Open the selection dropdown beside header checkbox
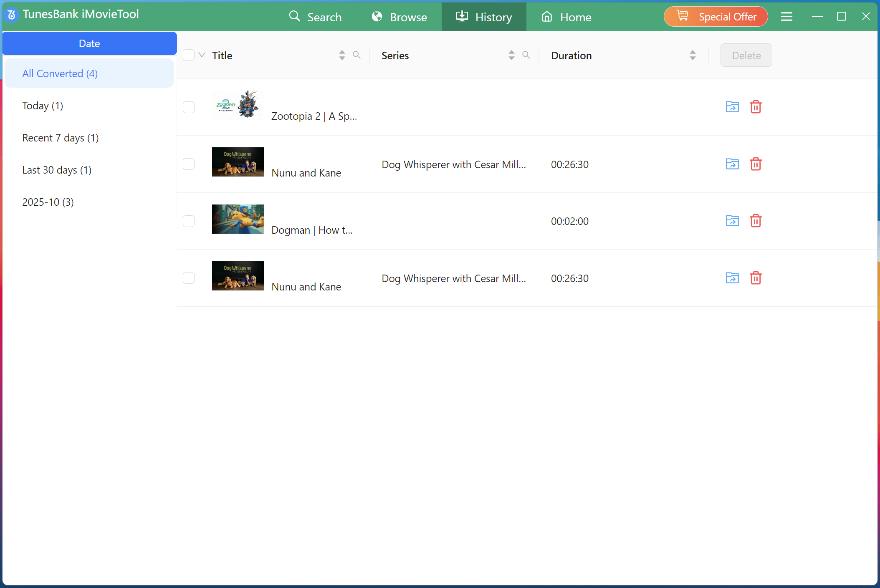880x588 pixels. (201, 55)
